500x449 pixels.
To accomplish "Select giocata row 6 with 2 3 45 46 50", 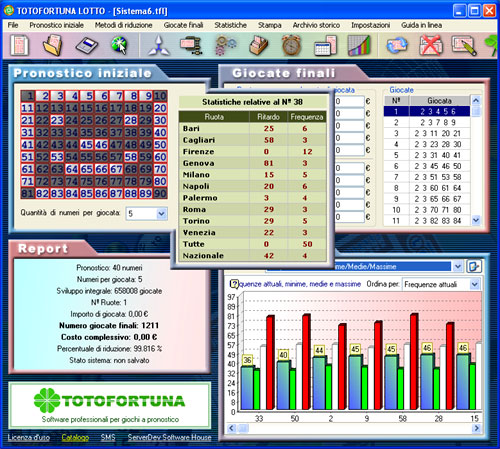I will [427, 166].
